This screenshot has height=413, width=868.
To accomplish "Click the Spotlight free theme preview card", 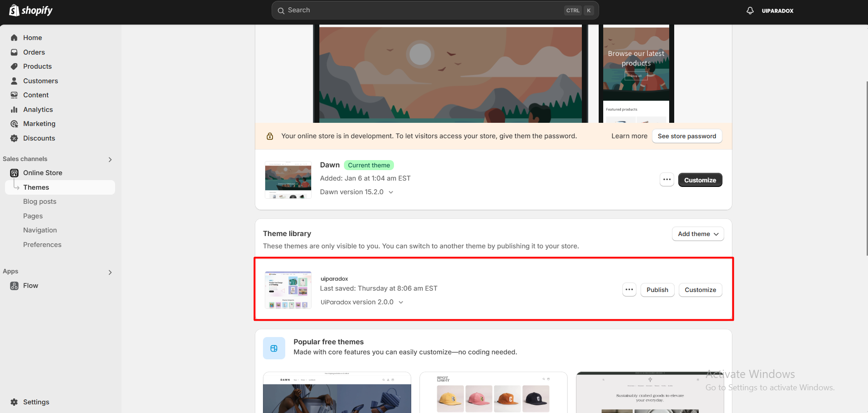I will click(x=494, y=393).
